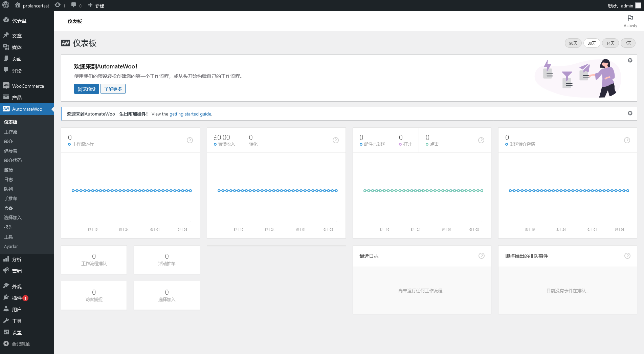
Task: Select the 90天 date range
Action: coord(573,43)
